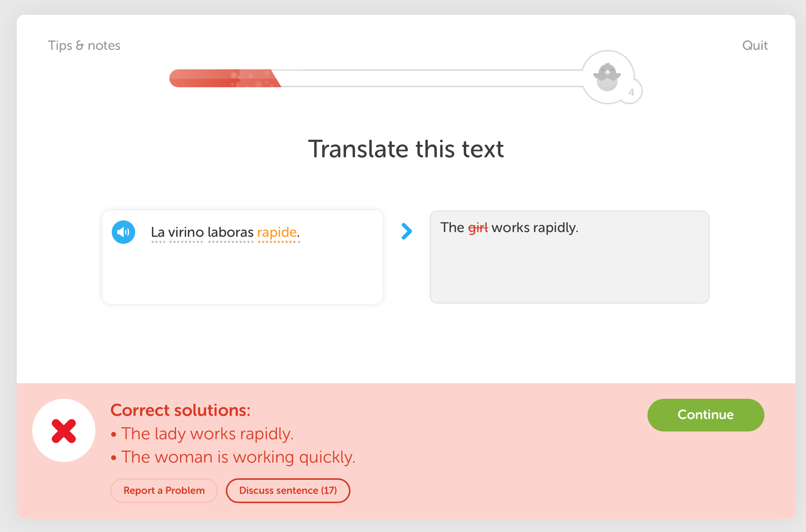The width and height of the screenshot is (806, 532).
Task: Click the struck-through word 'girl'
Action: point(478,227)
